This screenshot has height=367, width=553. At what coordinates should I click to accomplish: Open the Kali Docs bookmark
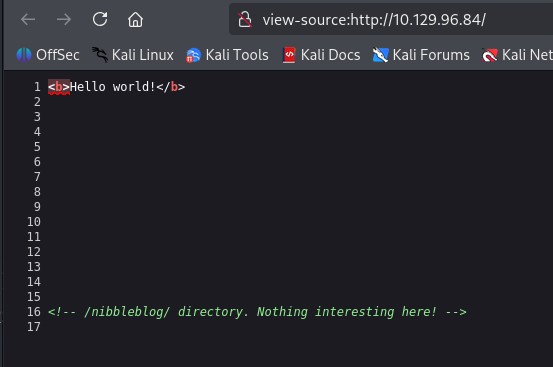point(321,55)
